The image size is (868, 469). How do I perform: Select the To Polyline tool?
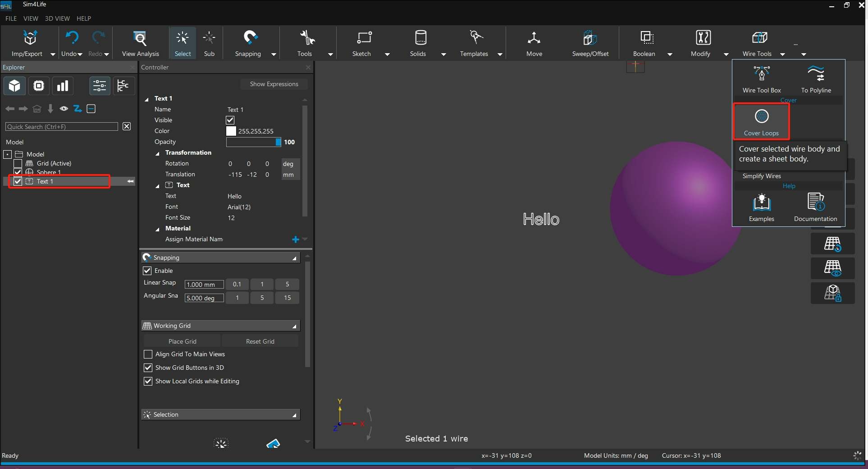pos(816,74)
